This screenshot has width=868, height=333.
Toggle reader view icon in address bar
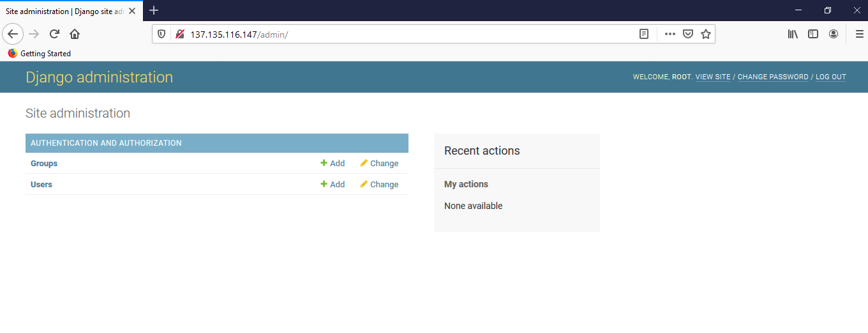click(x=644, y=34)
